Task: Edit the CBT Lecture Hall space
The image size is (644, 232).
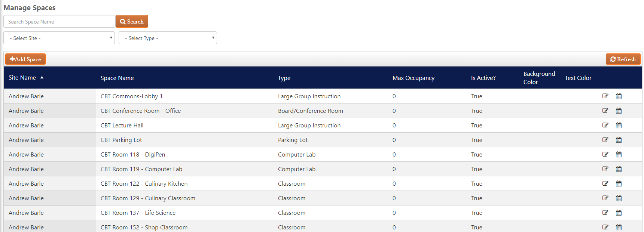Action: click(605, 125)
